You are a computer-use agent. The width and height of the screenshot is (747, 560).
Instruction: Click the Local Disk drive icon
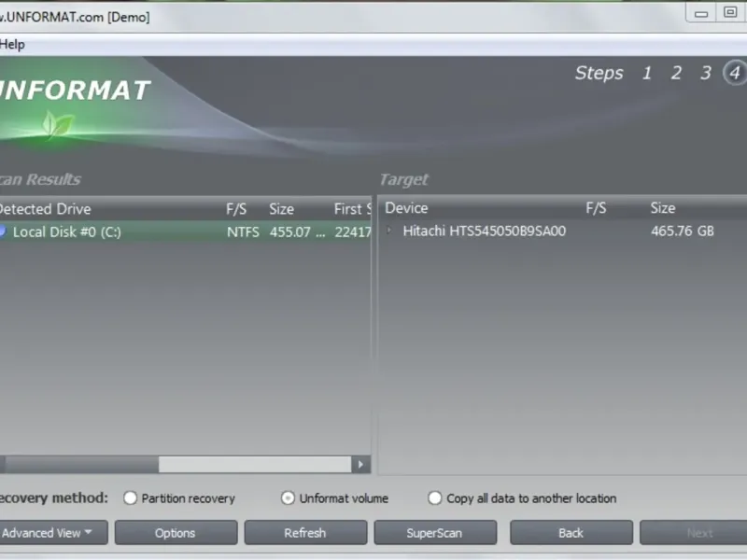pos(3,231)
